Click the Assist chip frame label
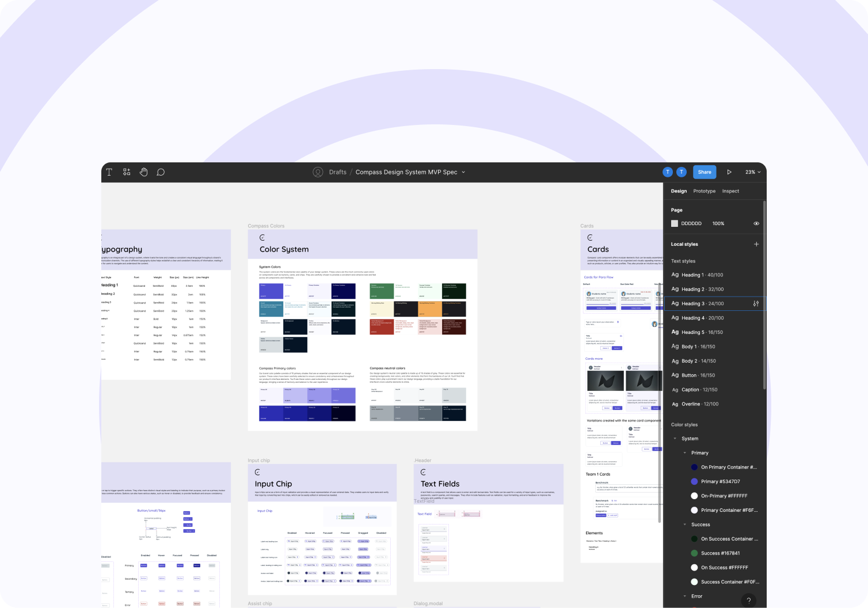868x608 pixels. coord(260,603)
